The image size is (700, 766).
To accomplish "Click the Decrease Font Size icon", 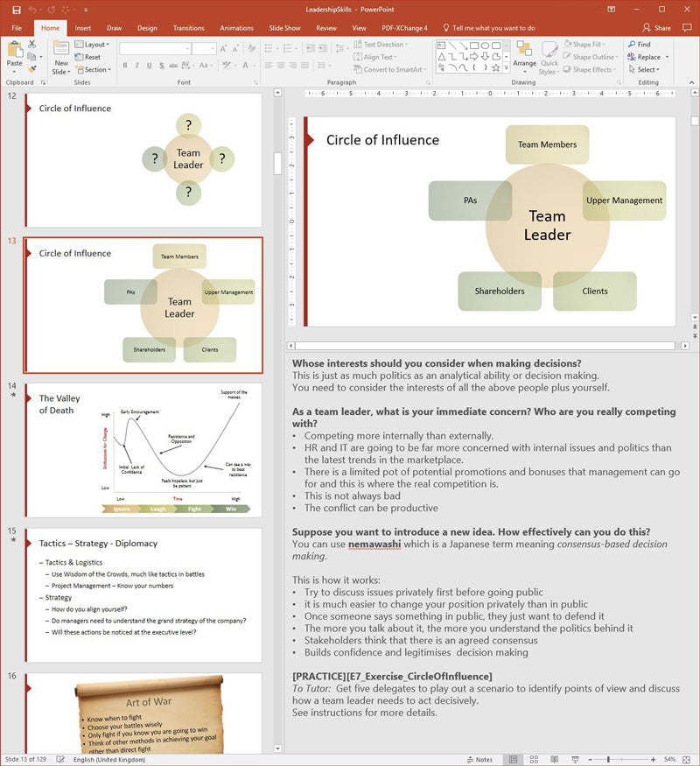I will [x=235, y=49].
